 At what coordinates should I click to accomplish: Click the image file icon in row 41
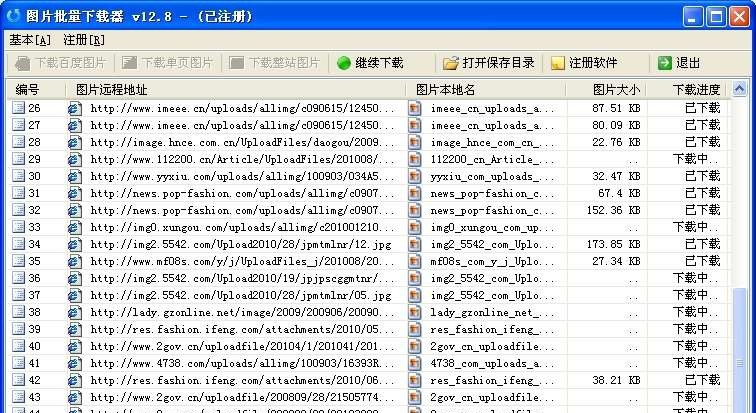415,363
